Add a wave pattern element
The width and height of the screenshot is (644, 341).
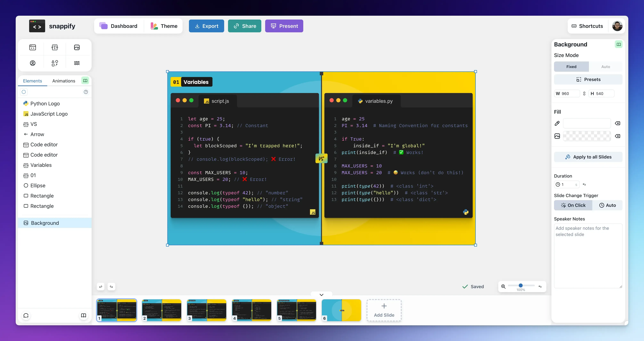(x=77, y=63)
